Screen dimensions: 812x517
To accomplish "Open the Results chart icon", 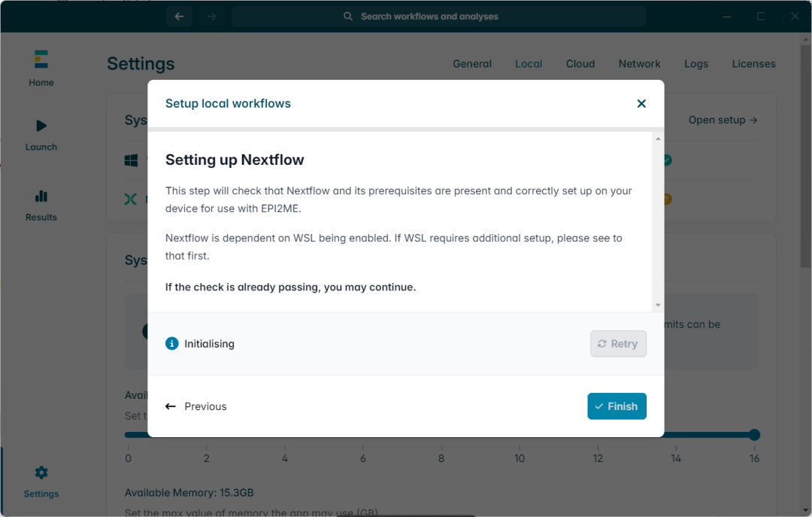I will (41, 196).
